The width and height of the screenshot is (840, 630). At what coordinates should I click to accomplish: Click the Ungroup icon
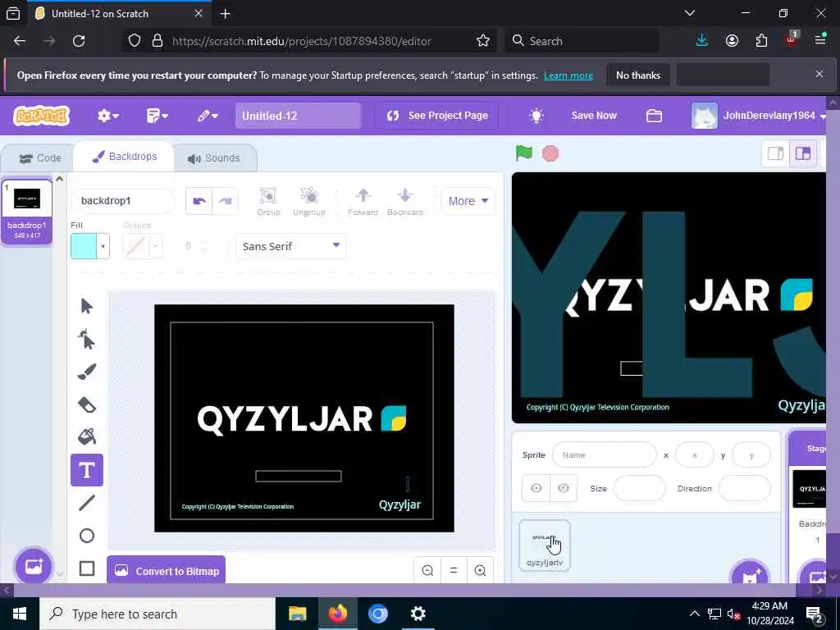point(309,202)
